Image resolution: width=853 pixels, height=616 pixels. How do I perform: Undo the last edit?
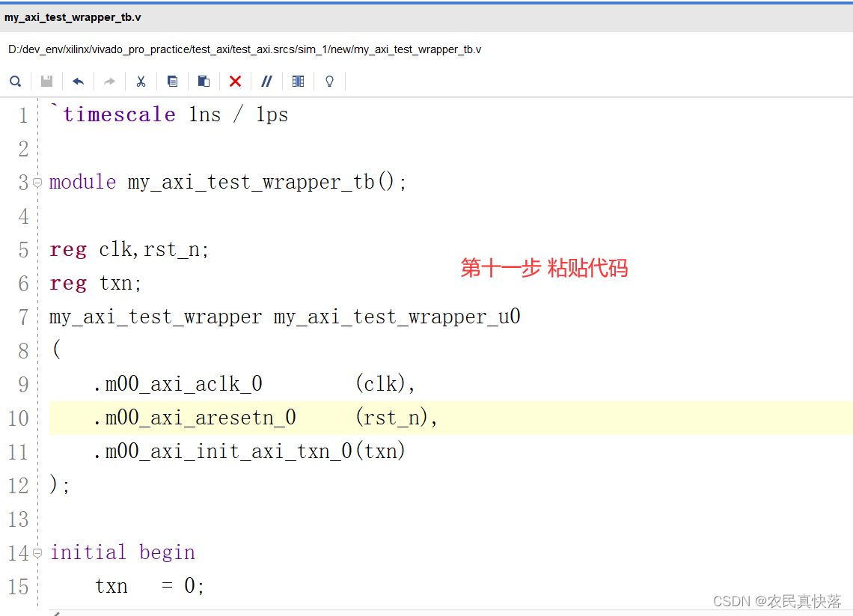click(78, 82)
